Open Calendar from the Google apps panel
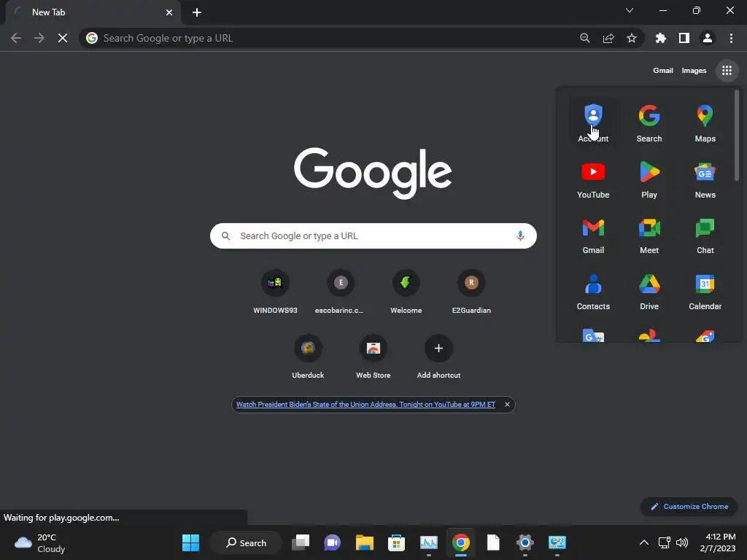Image resolution: width=747 pixels, height=560 pixels. pyautogui.click(x=705, y=292)
